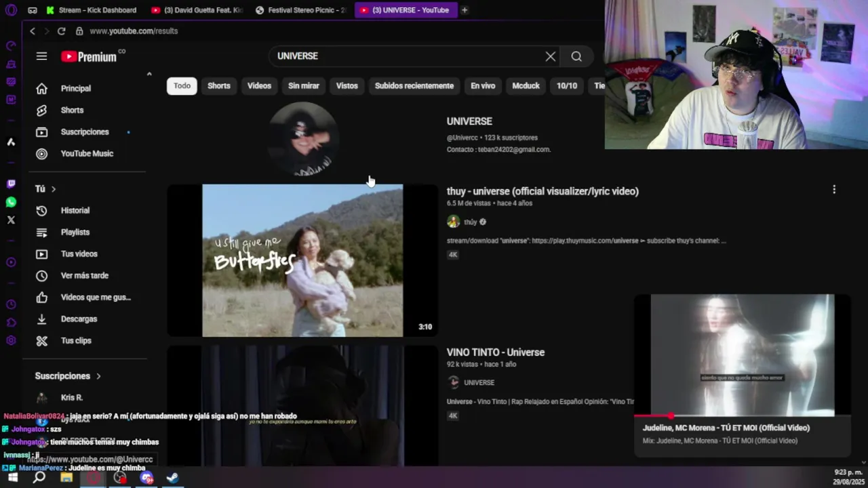Open the UNIVERSE channel result title
Screen dimensions: 868x488
(469, 121)
